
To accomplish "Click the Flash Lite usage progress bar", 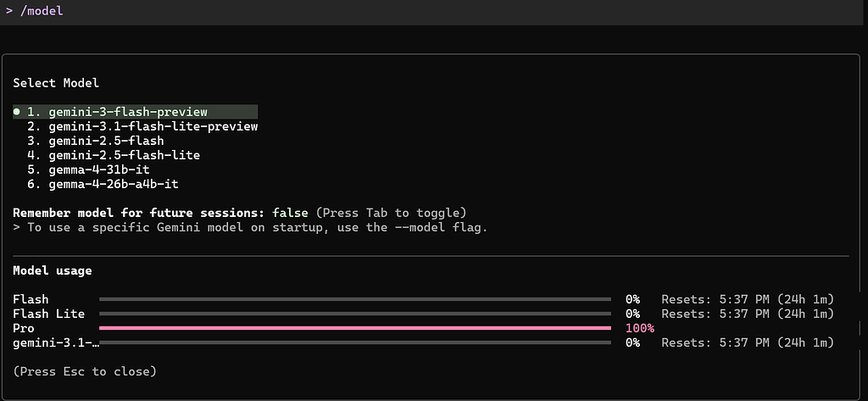I will coord(355,314).
